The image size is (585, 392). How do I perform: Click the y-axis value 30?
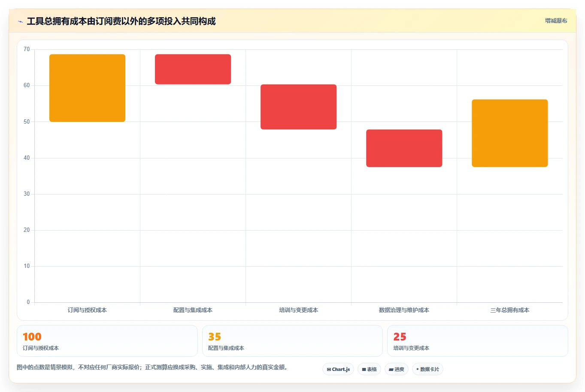27,194
